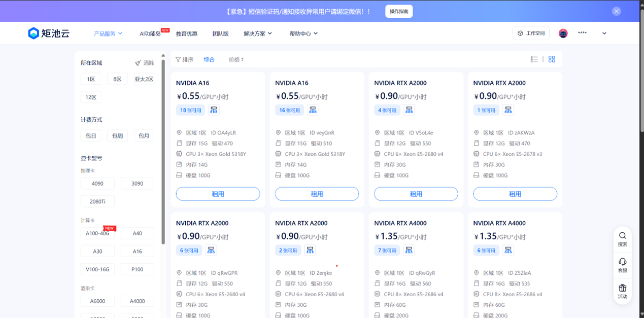Open the floating 客服 support button
Screen dimensions: 644x318
tap(623, 265)
